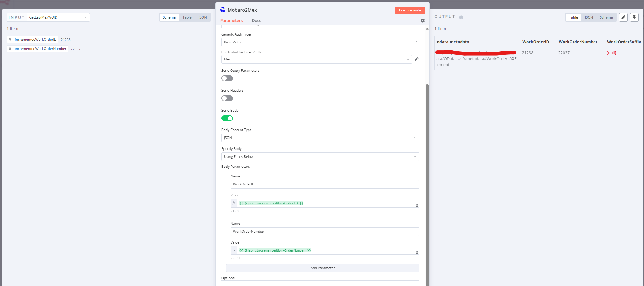Image resolution: width=644 pixels, height=286 pixels.
Task: Edit the Mex credential pencil icon
Action: click(x=416, y=59)
